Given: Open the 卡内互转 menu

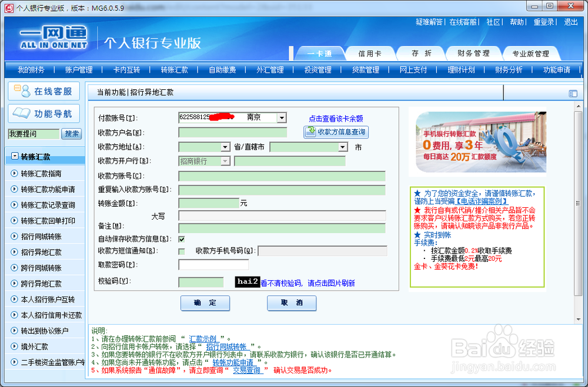Looking at the screenshot, I should [126, 70].
